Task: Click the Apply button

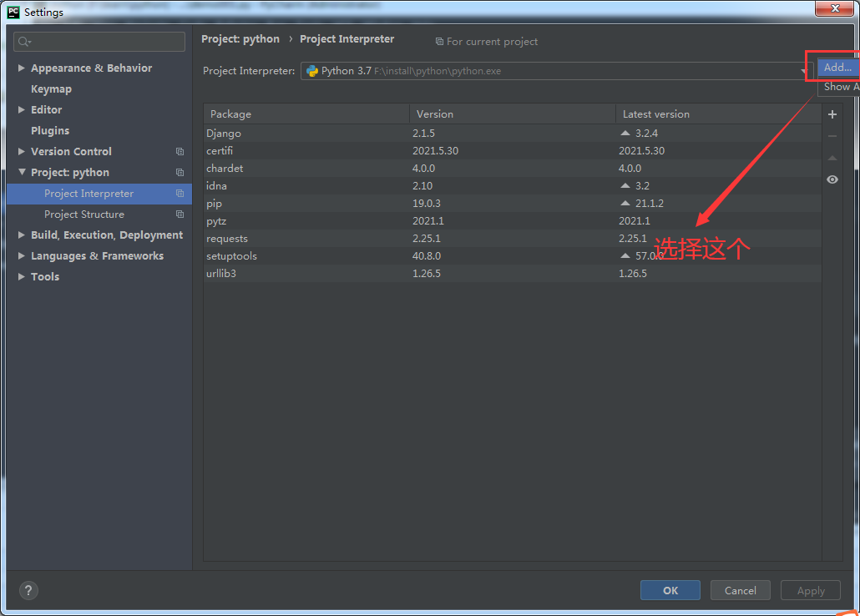Action: click(x=811, y=590)
